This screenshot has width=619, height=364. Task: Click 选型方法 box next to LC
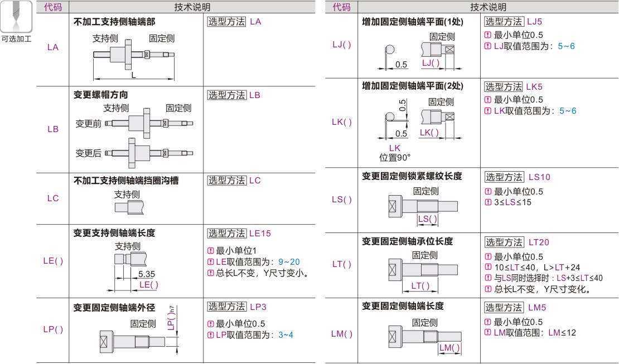[226, 181]
